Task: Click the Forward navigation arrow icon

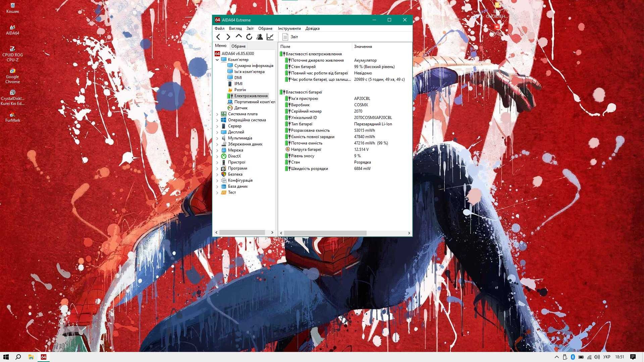Action: coord(228,36)
